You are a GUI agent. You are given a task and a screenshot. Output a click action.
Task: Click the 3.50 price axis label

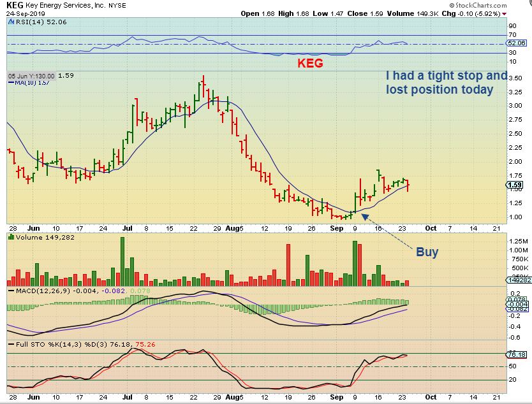coord(515,78)
